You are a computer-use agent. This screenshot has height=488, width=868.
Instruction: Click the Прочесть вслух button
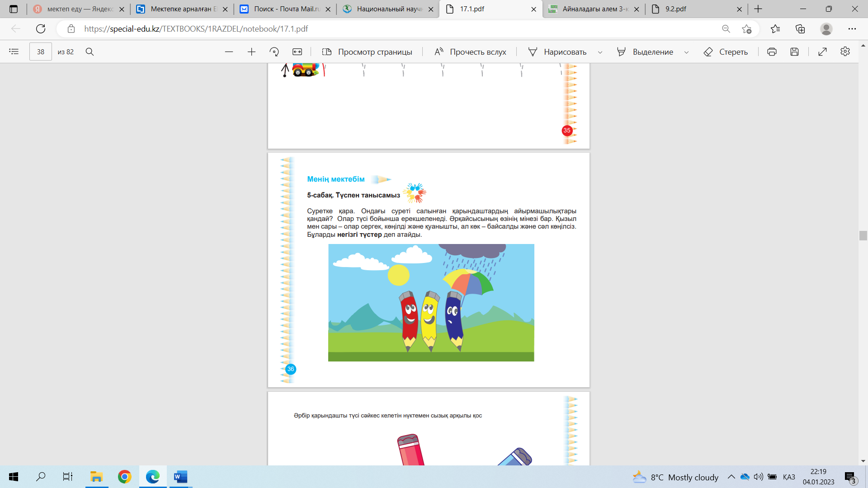coord(470,52)
